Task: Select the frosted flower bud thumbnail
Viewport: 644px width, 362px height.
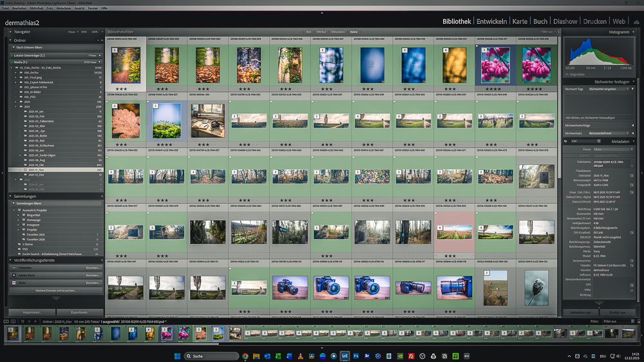Action: pyautogui.click(x=536, y=288)
